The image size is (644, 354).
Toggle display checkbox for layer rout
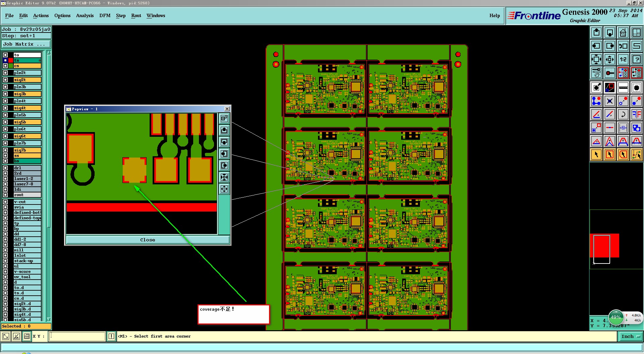5,195
